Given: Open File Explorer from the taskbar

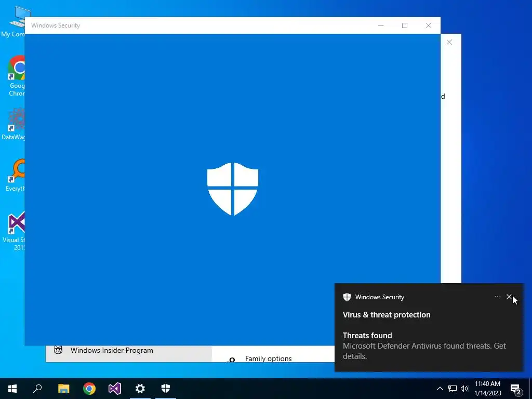Looking at the screenshot, I should coord(63,389).
